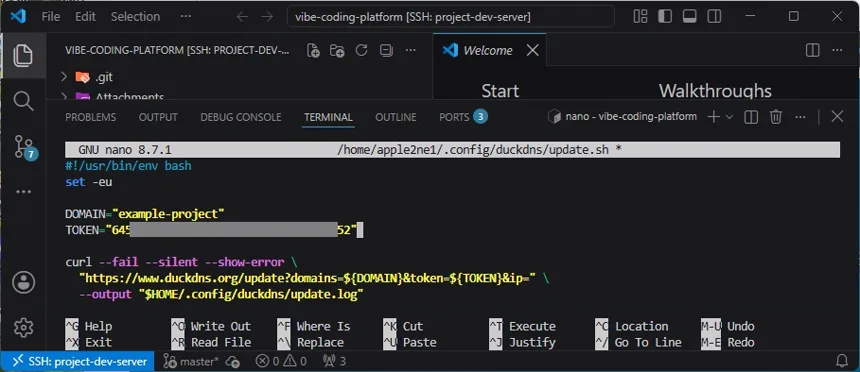This screenshot has height=372, width=860.
Task: Open the Selection menu
Action: point(135,17)
